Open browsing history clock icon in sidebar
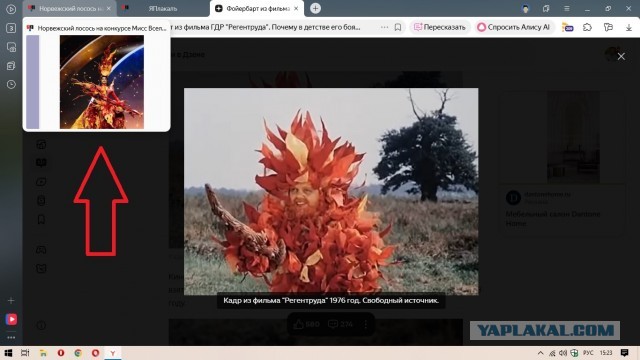This screenshot has height=360, width=640. click(11, 84)
